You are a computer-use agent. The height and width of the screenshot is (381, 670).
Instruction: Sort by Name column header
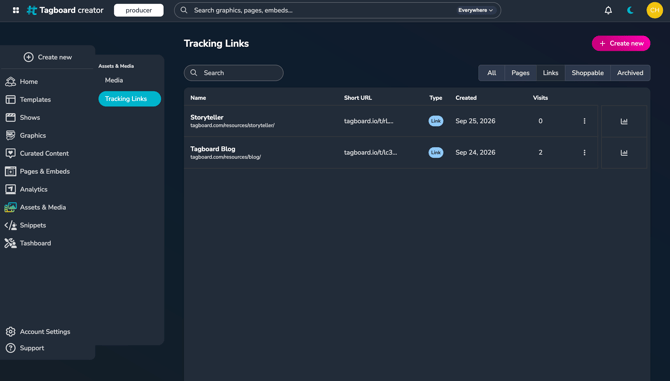(198, 98)
